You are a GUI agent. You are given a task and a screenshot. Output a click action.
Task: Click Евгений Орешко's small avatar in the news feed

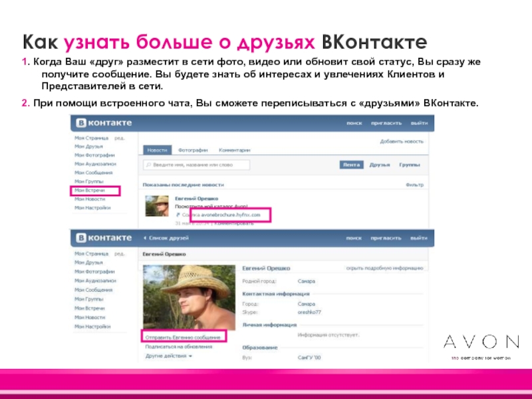click(x=157, y=206)
